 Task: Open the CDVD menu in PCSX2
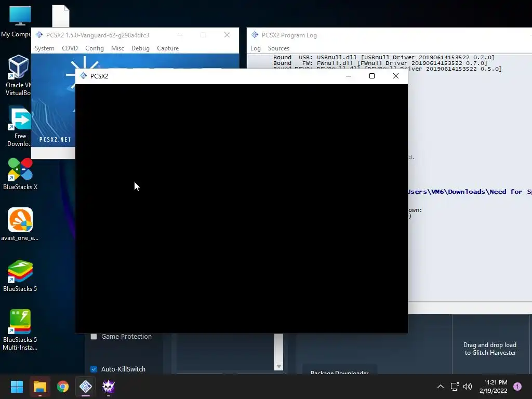[x=70, y=48]
